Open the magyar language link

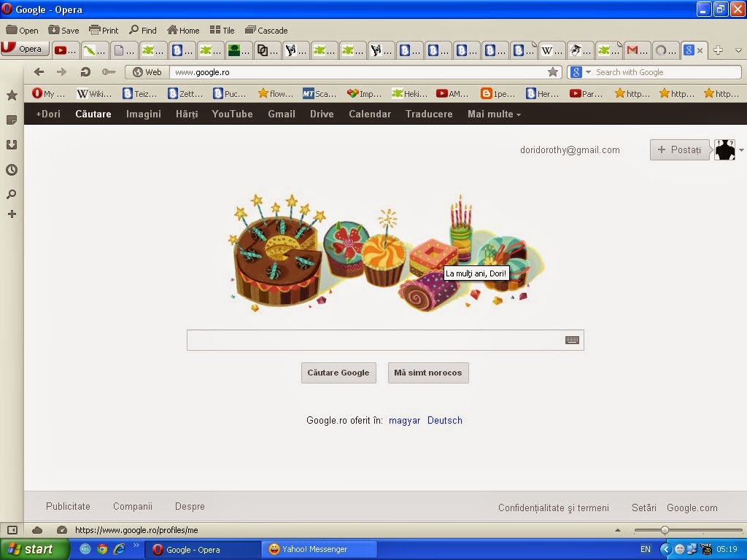404,421
